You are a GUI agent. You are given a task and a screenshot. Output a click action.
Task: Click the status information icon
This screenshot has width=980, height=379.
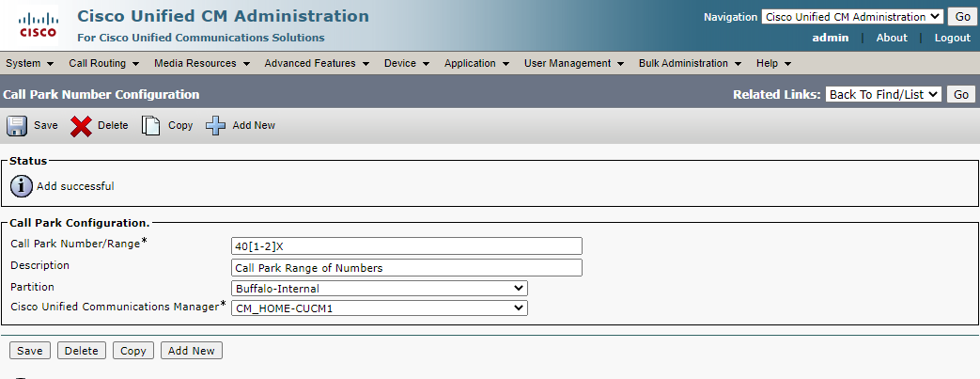click(x=21, y=186)
